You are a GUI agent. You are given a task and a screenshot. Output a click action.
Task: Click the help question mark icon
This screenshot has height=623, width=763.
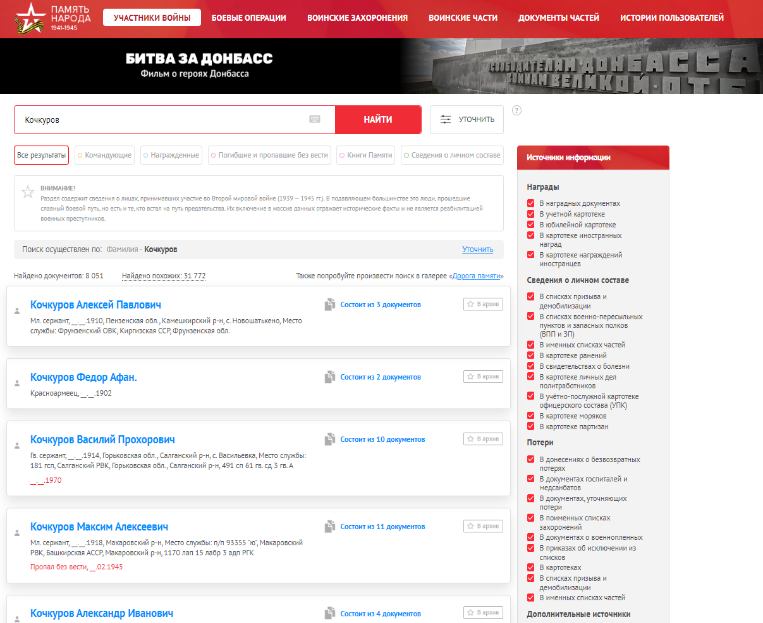[516, 110]
